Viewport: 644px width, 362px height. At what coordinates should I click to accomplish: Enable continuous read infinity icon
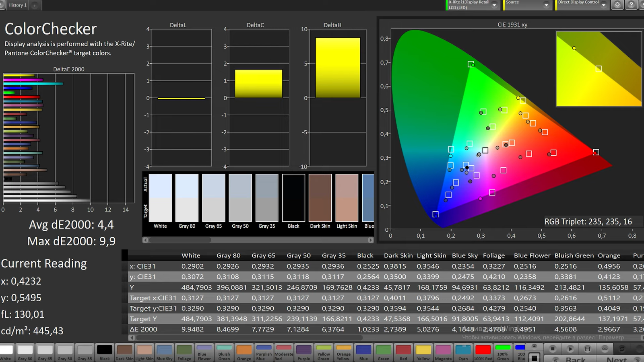(605, 349)
